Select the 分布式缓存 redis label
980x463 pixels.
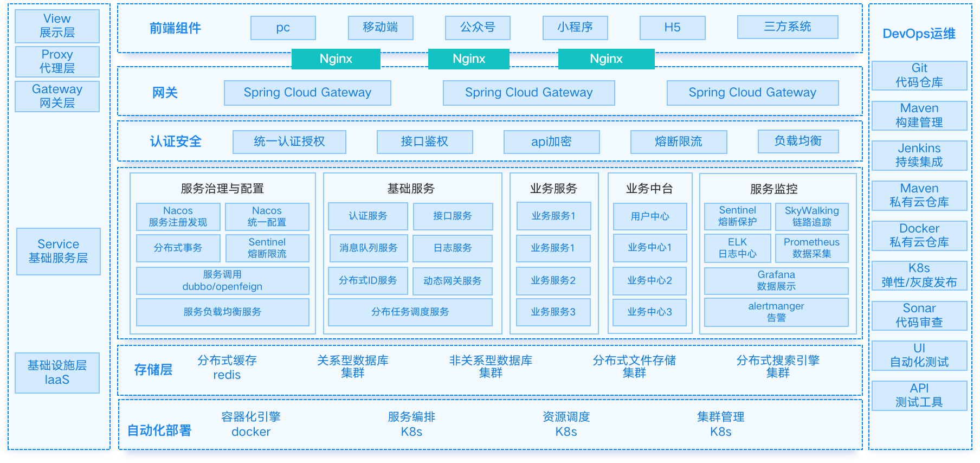[x=227, y=368]
